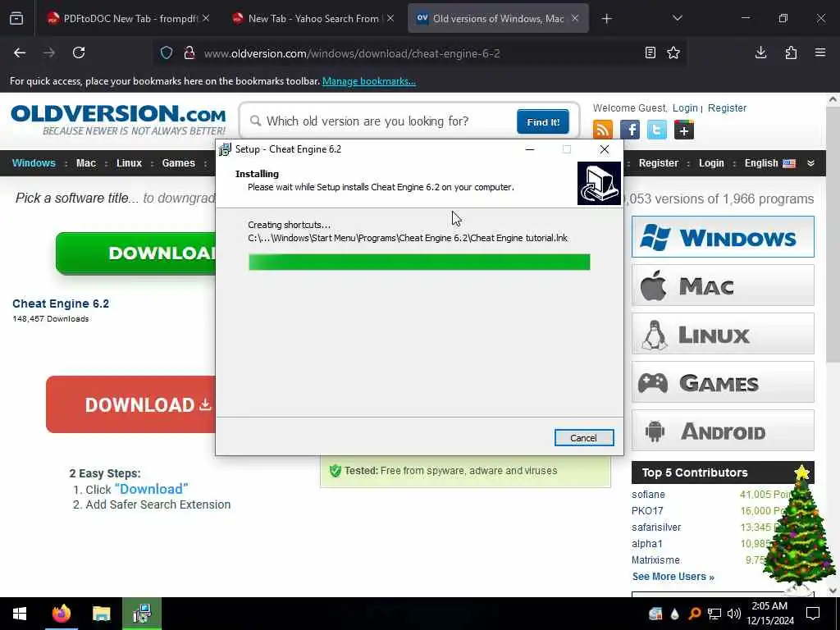The width and height of the screenshot is (840, 630).
Task: Click the Google Plus share icon
Action: (684, 130)
